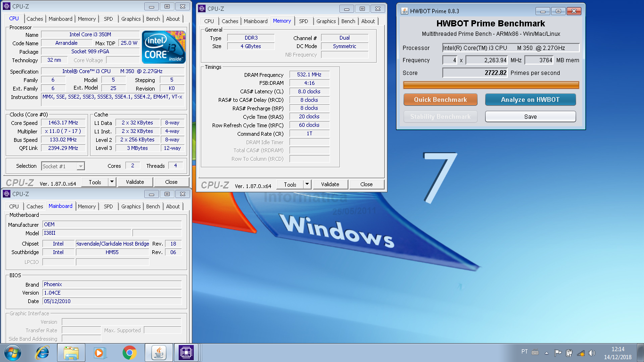
Task: Click the HWBOT Prime title bar icon
Action: point(404,11)
